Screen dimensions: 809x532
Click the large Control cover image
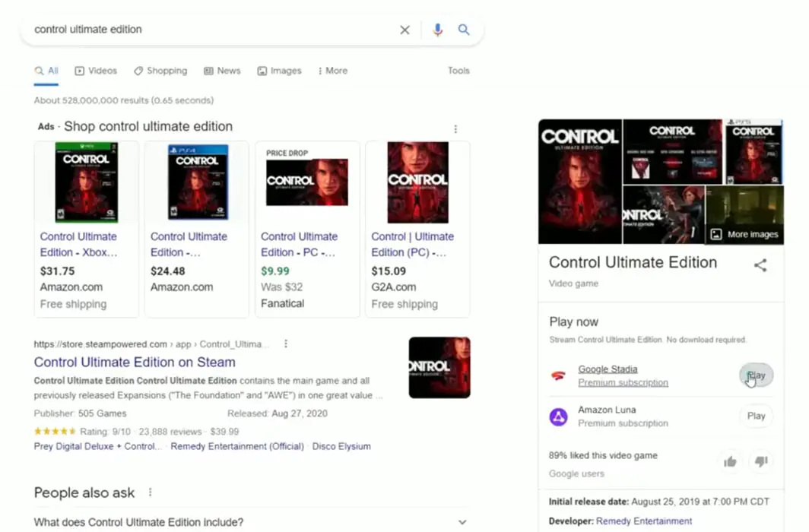[580, 182]
